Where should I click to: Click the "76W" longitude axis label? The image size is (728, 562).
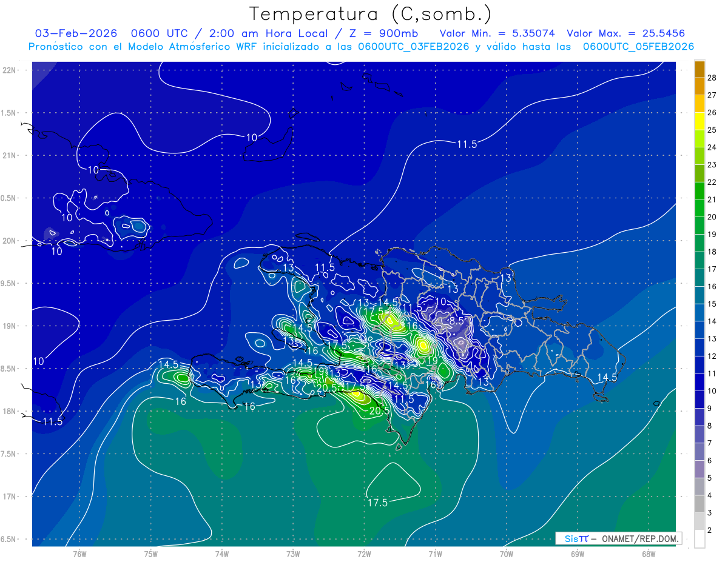(79, 554)
